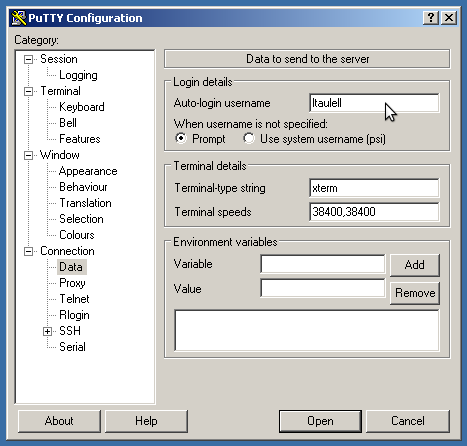Click the Add environment variable button
Viewport: 467px width, 446px height.
click(415, 265)
